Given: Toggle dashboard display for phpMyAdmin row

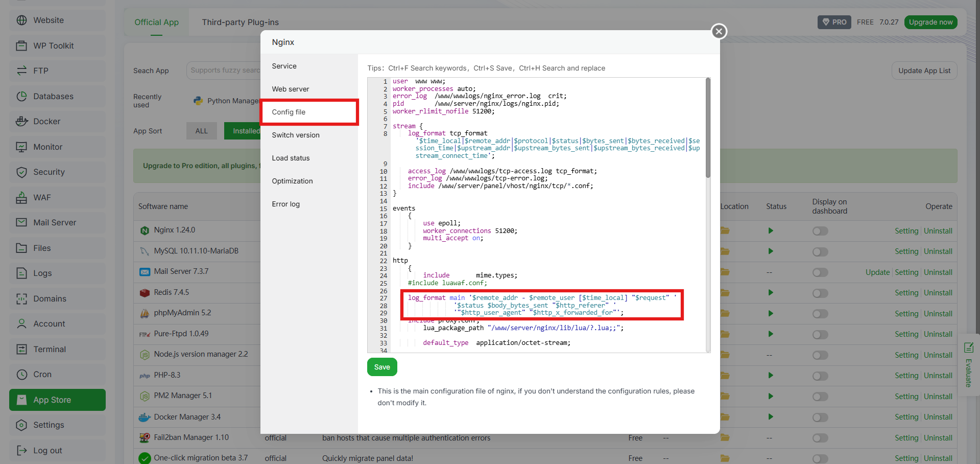Looking at the screenshot, I should point(820,314).
